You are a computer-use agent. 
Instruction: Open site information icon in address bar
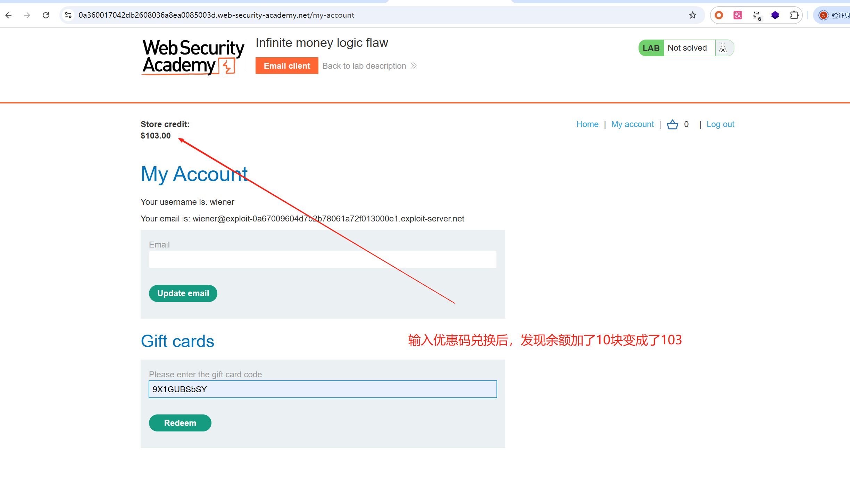[x=68, y=15]
